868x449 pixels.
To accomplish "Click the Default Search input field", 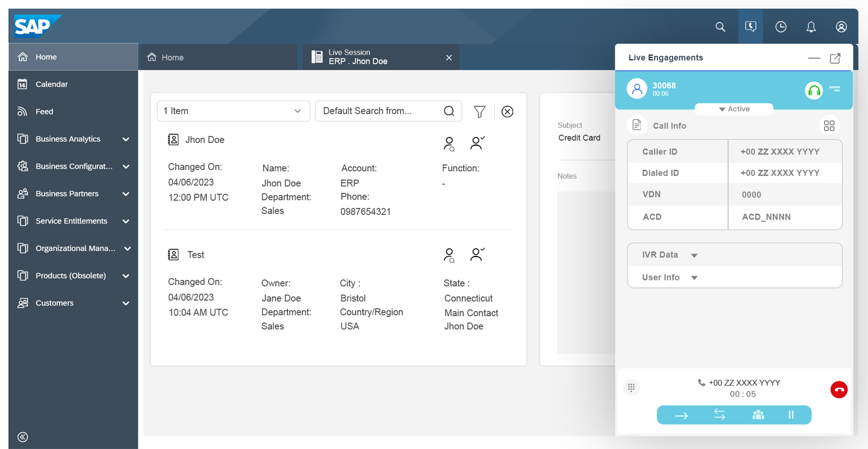I will (x=380, y=111).
